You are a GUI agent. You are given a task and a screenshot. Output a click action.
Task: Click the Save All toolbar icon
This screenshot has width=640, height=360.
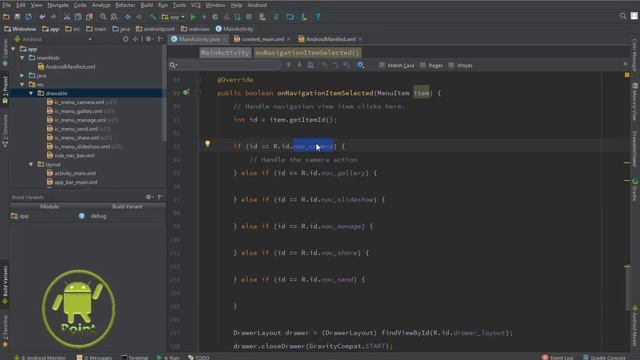click(x=17, y=17)
